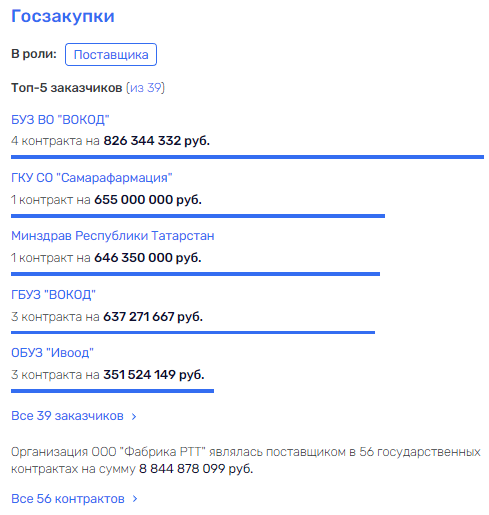Open Минздрав Республики Татарстан link

point(113,236)
